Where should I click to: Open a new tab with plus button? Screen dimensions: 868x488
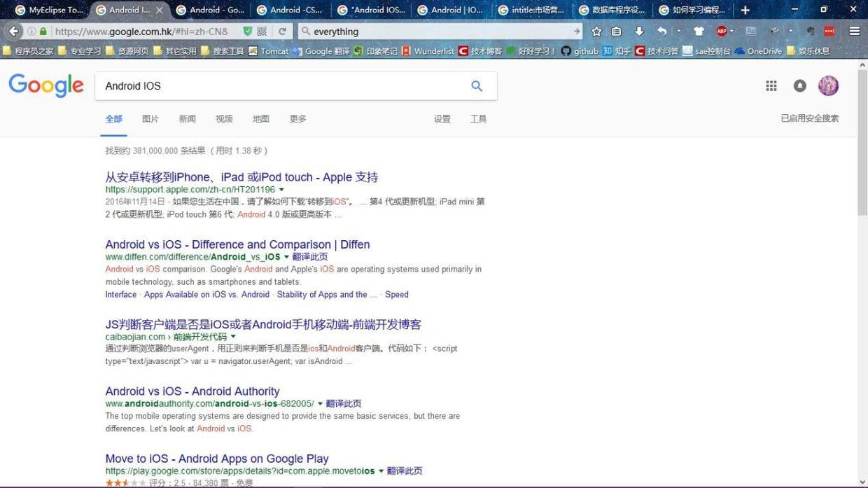pos(745,10)
